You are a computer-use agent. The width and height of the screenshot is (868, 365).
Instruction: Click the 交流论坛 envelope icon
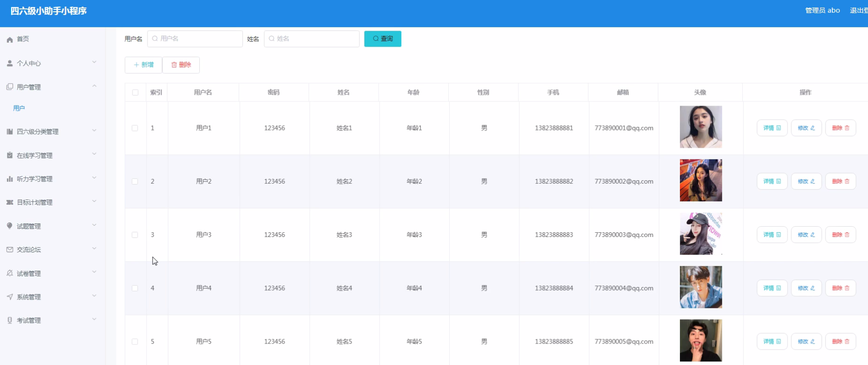click(x=10, y=250)
